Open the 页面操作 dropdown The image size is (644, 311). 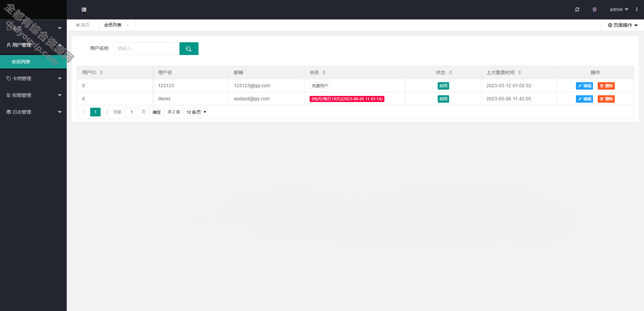[623, 25]
